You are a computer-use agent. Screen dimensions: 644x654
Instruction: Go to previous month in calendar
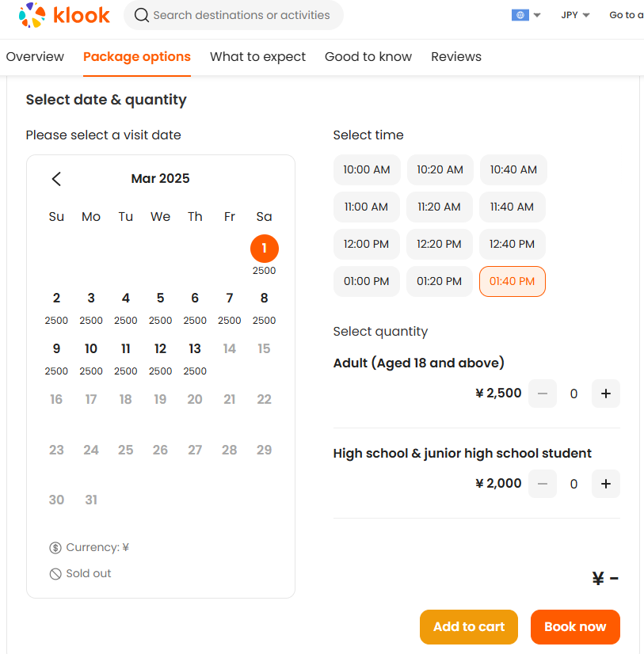tap(57, 179)
